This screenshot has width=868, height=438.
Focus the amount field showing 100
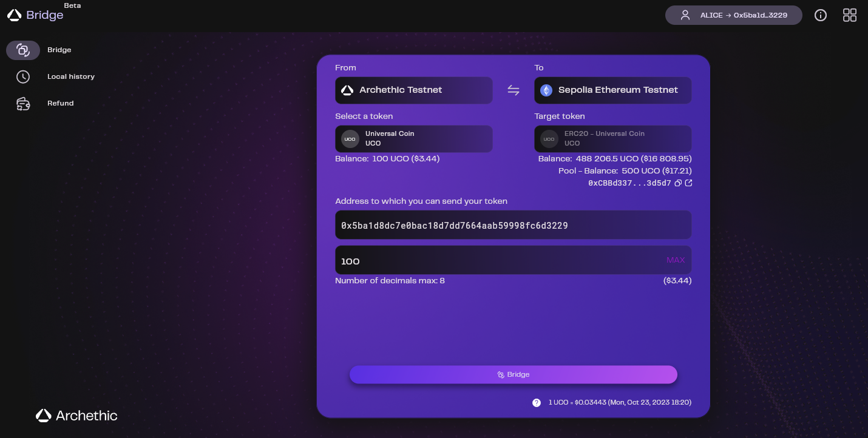(514, 260)
